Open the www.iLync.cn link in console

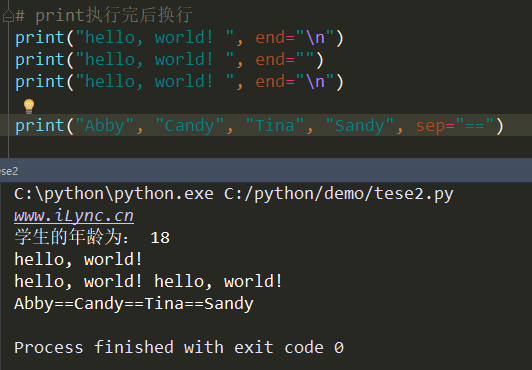[x=74, y=216]
